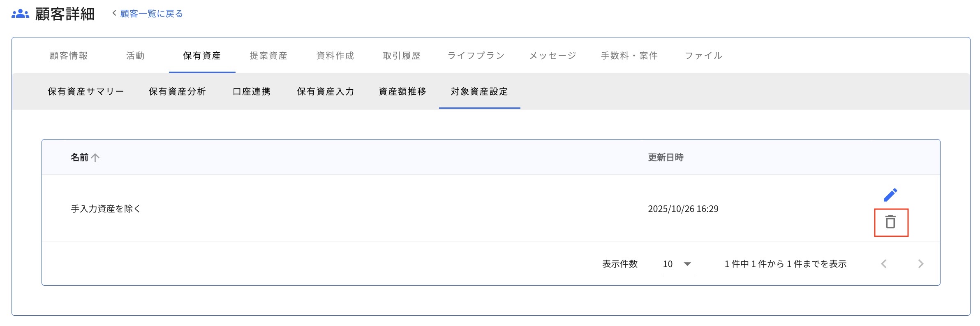
Task: Go to the next page with the right chevron
Action: [921, 264]
